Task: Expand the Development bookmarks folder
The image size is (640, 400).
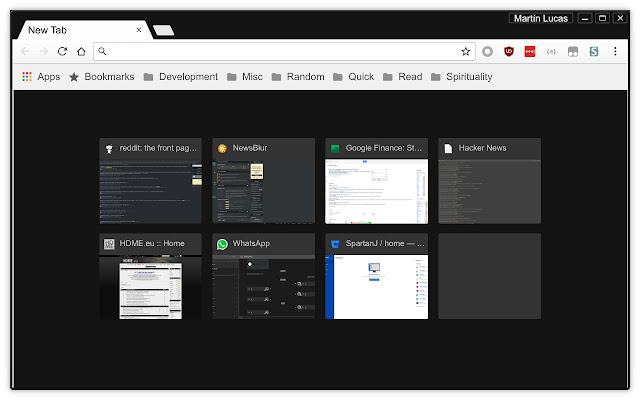Action: (181, 77)
